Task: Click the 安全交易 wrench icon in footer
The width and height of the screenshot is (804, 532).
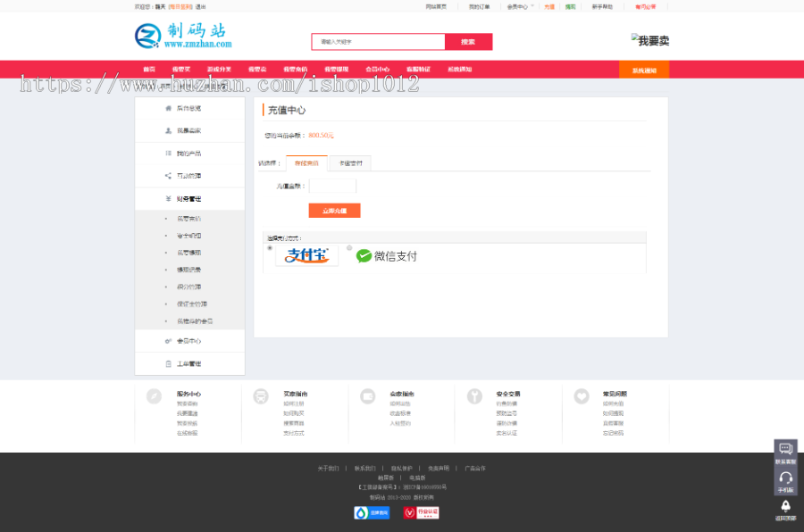Action: pos(474,396)
